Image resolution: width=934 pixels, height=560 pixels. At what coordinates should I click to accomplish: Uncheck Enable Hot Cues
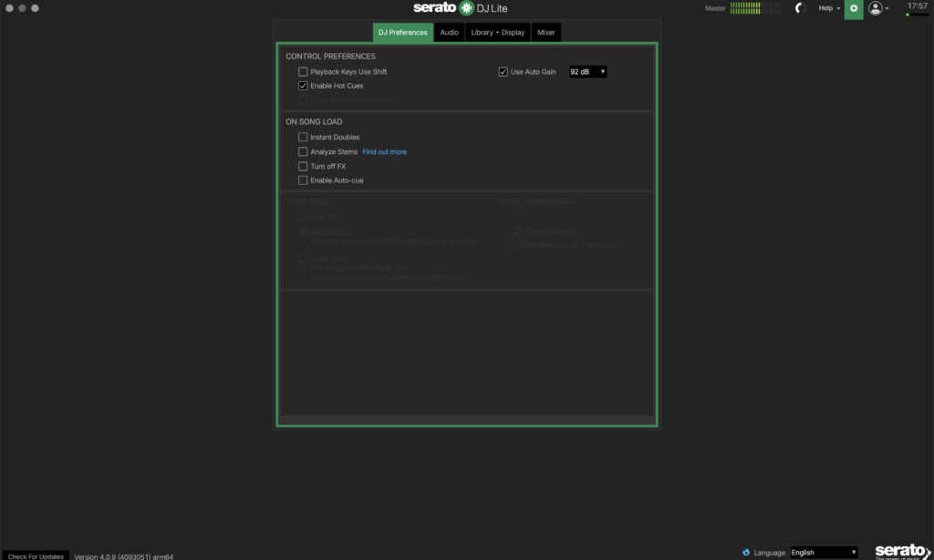(303, 86)
